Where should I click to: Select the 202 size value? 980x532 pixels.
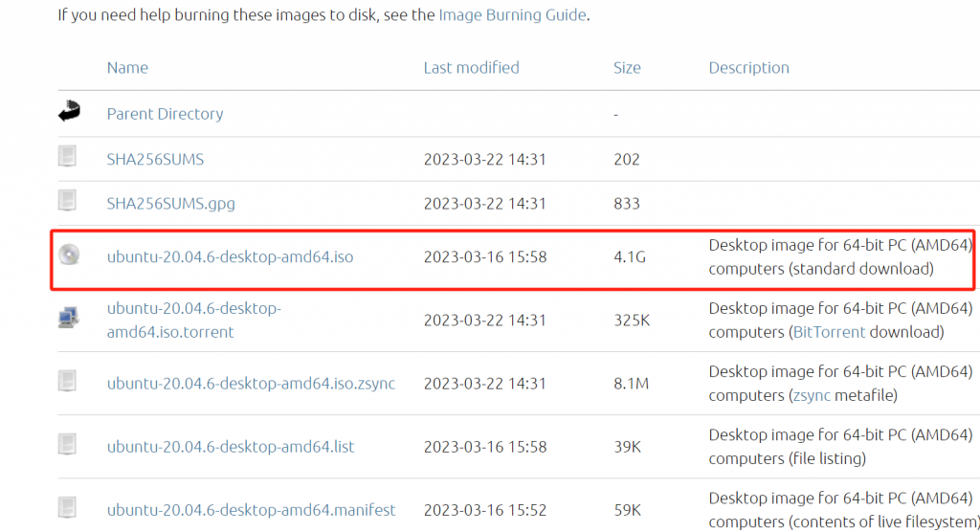[627, 160]
